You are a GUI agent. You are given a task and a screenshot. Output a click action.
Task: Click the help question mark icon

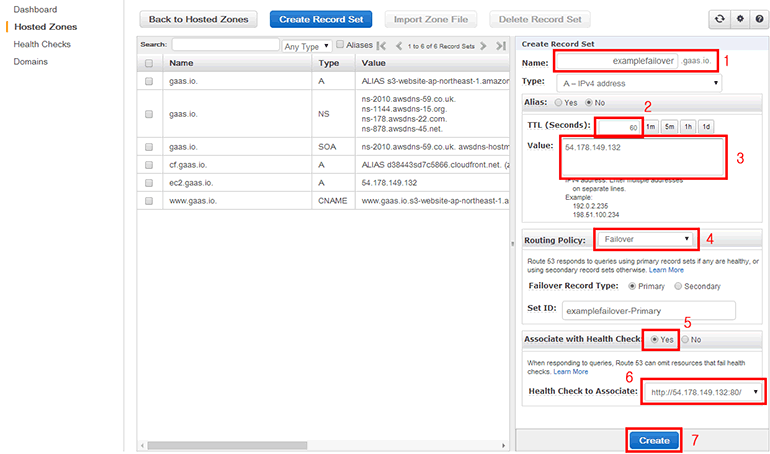coord(759,19)
